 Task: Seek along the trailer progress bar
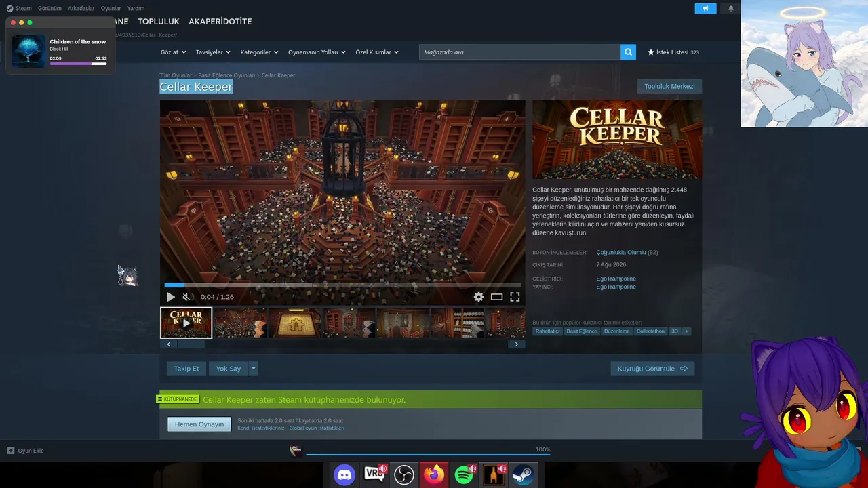[x=342, y=285]
